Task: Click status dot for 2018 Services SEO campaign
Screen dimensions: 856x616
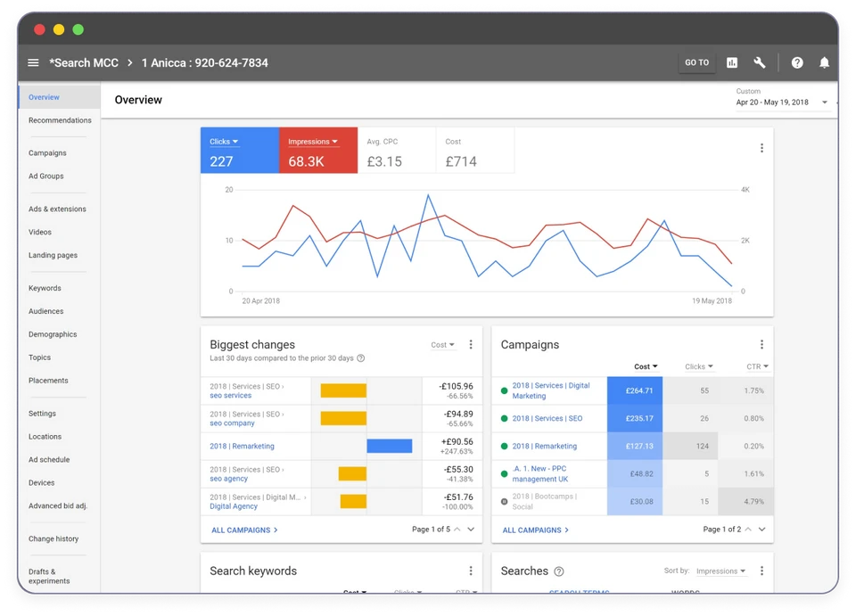Action: (x=505, y=418)
